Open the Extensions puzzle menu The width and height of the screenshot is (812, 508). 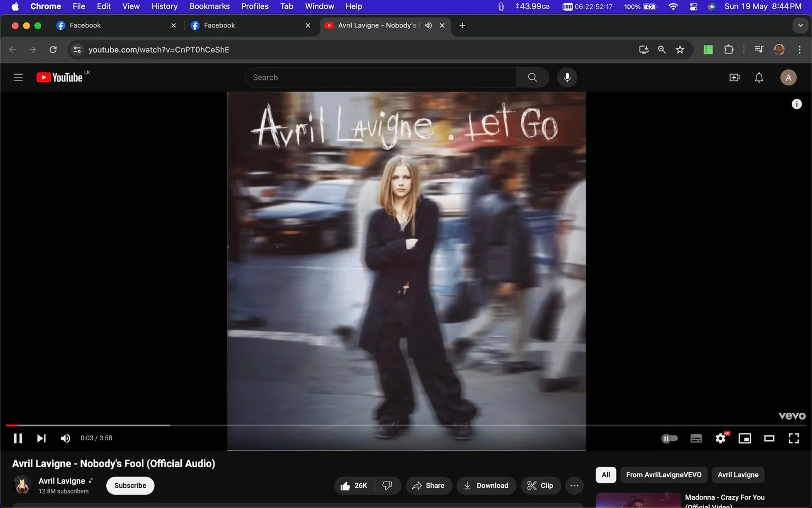(728, 50)
